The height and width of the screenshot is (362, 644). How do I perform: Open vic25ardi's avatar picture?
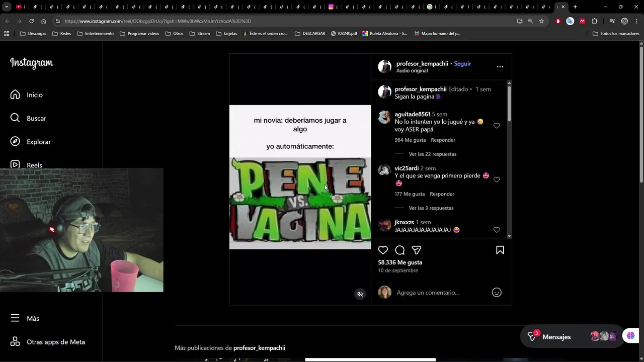[x=385, y=170]
